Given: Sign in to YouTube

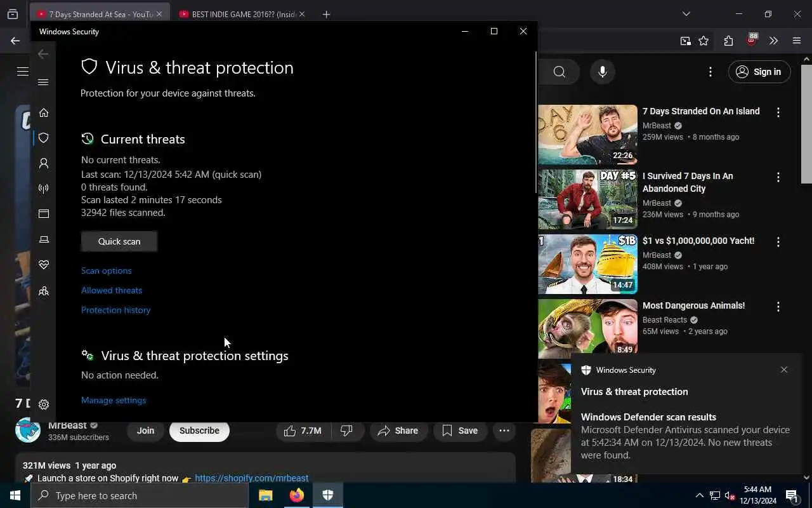Looking at the screenshot, I should coord(759,72).
